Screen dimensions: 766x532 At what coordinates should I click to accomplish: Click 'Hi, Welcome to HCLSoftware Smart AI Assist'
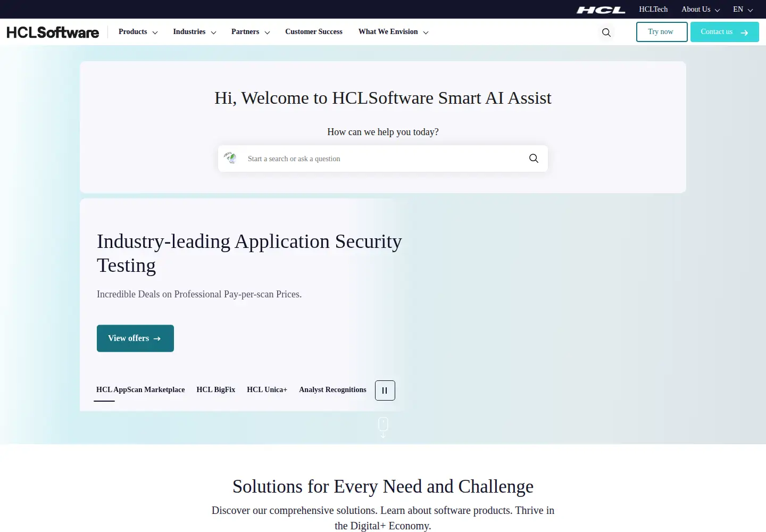point(383,98)
